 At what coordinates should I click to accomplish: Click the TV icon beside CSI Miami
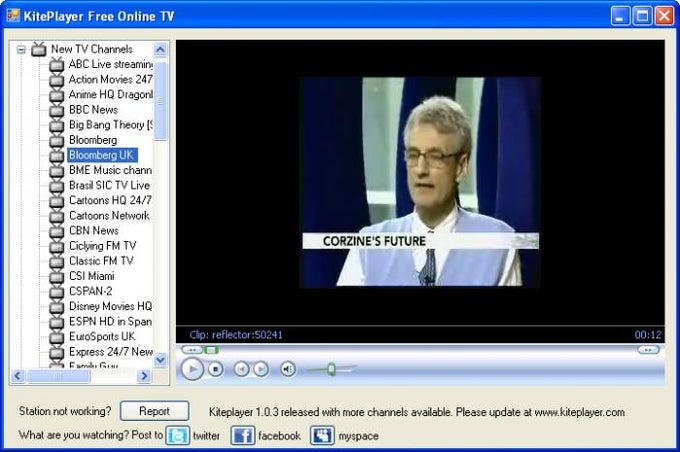56,277
